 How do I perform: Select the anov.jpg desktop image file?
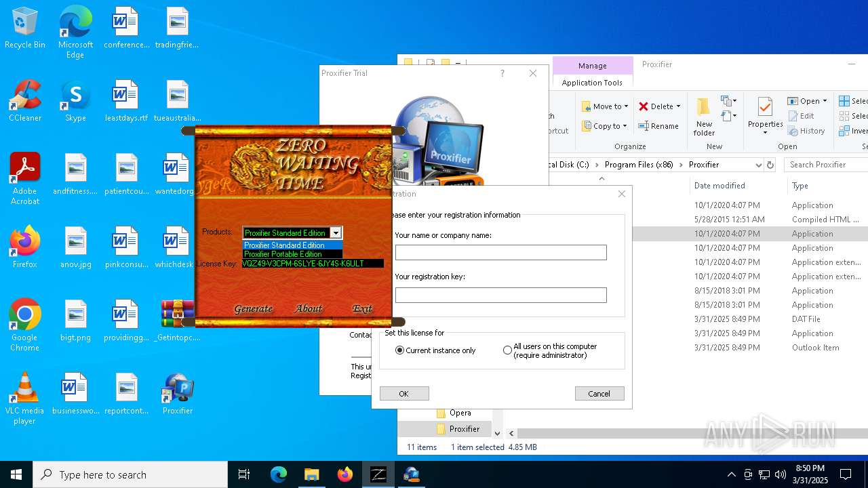[x=75, y=247]
